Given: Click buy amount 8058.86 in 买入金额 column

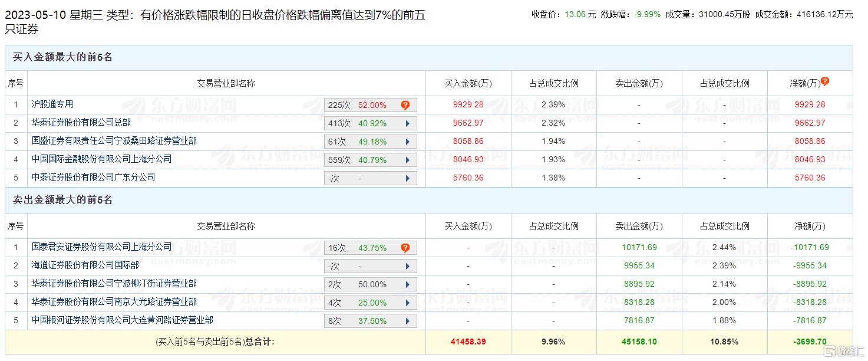Looking at the screenshot, I should [x=468, y=142].
